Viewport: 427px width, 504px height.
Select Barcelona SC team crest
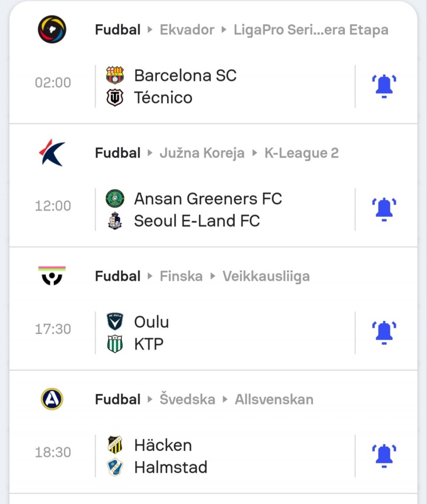point(115,75)
